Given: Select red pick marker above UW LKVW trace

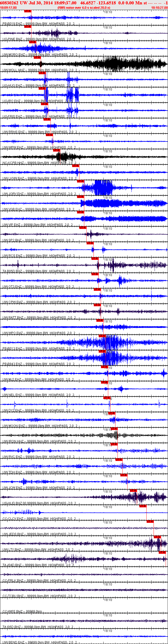Looking at the screenshot, I should [x=75, y=166].
